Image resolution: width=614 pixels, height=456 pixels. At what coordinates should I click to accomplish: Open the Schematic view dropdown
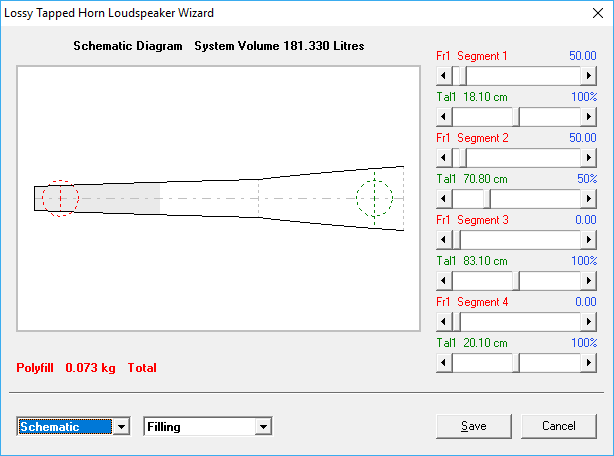pos(122,427)
